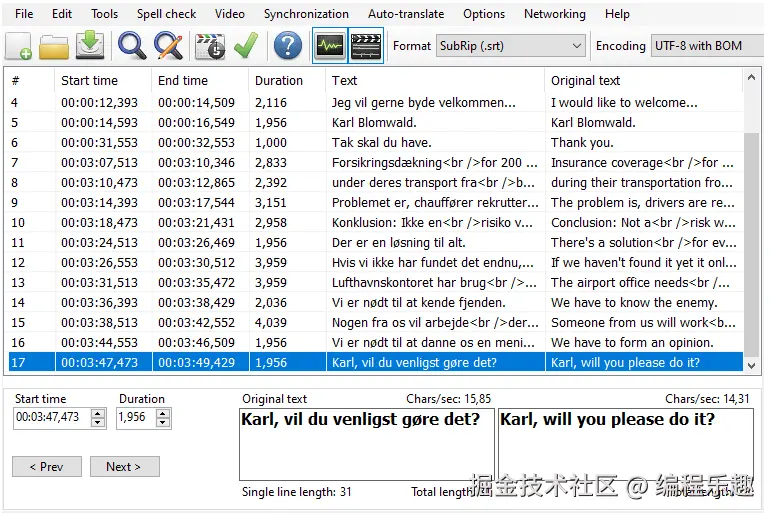The height and width of the screenshot is (516, 771).
Task: Open the Networking menu
Action: [555, 14]
